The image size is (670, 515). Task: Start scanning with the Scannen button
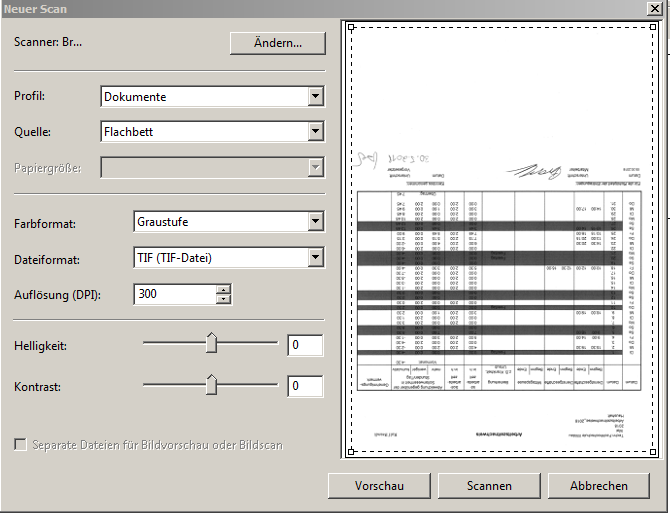[489, 486]
